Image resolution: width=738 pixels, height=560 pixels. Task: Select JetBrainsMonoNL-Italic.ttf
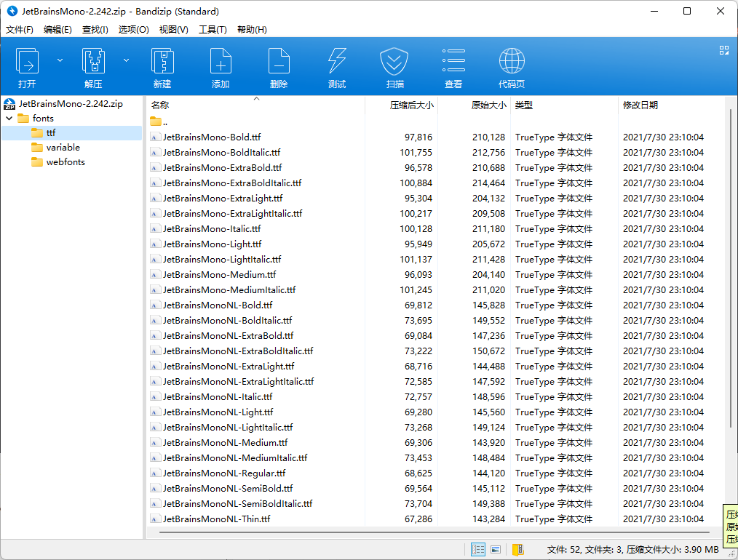tap(218, 397)
